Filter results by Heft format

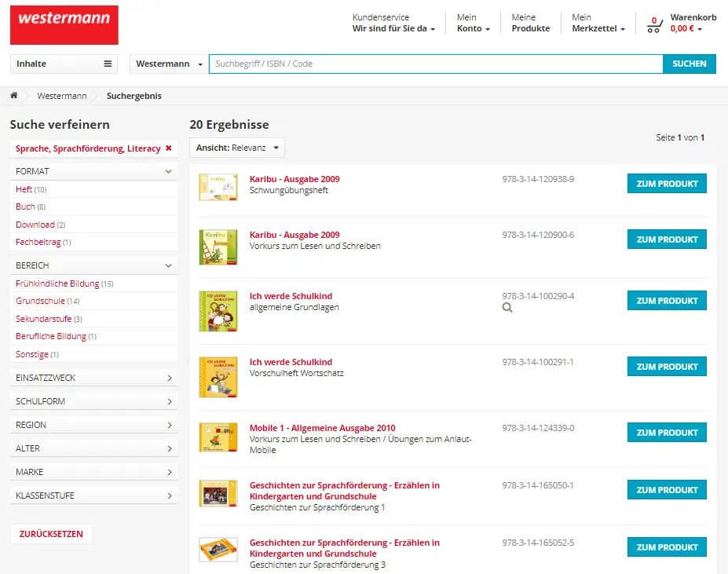click(x=24, y=189)
